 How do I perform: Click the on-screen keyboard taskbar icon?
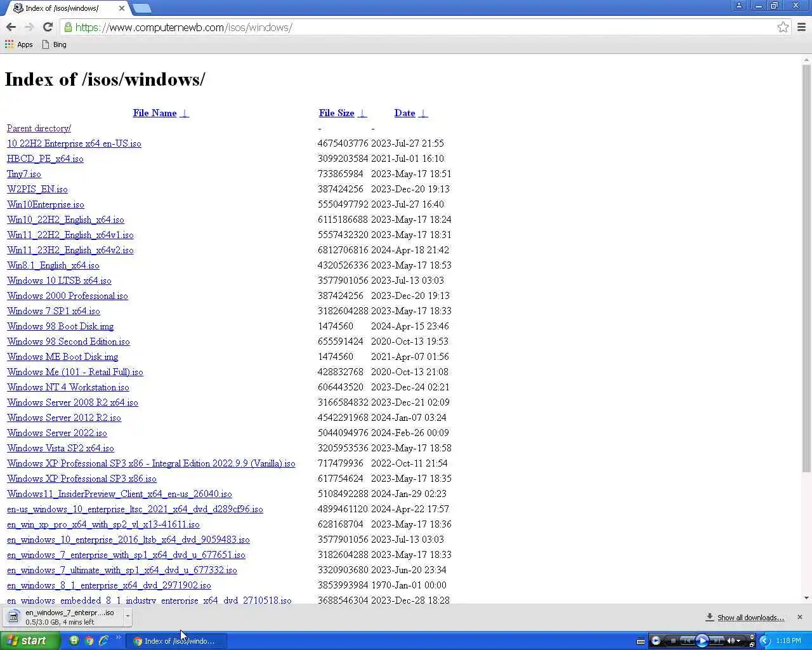click(641, 641)
